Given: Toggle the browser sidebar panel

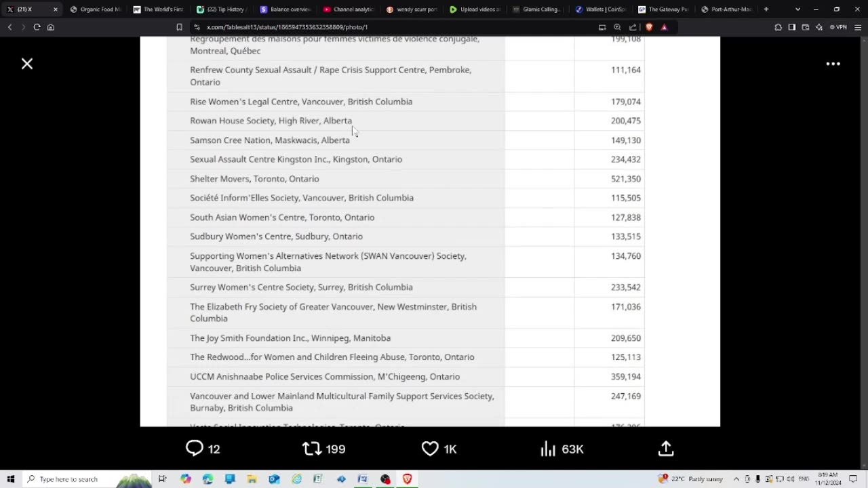Looking at the screenshot, I should click(x=791, y=27).
